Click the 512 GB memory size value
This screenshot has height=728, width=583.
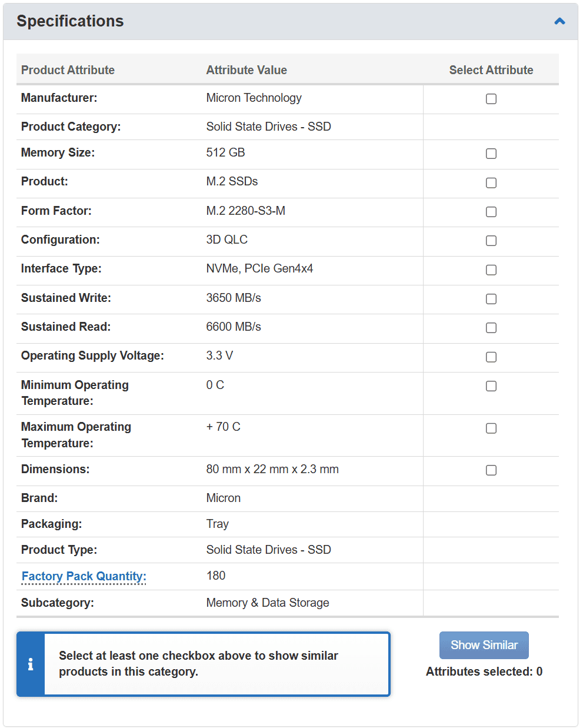click(225, 152)
